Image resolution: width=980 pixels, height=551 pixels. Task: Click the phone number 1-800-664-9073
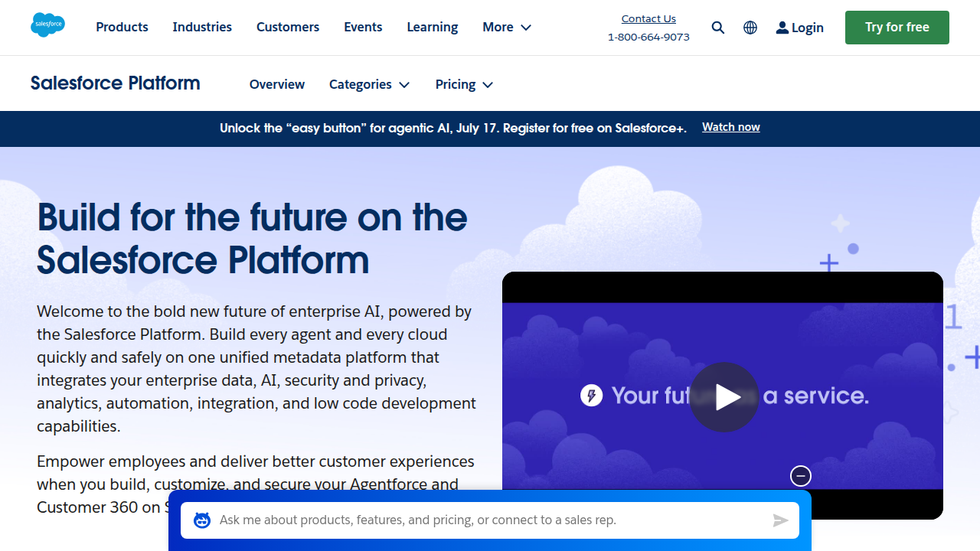[x=648, y=37]
